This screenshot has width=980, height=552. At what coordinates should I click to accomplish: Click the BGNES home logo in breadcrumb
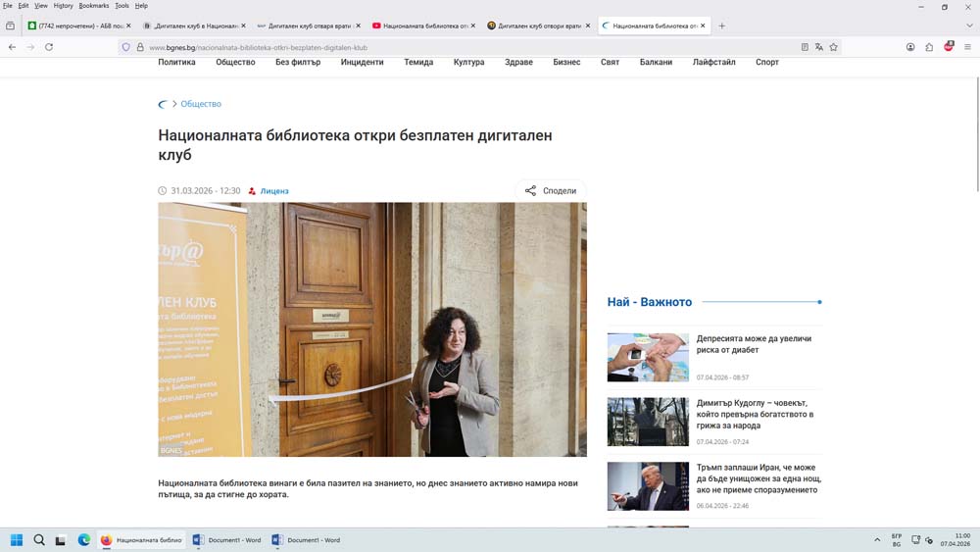pos(163,104)
